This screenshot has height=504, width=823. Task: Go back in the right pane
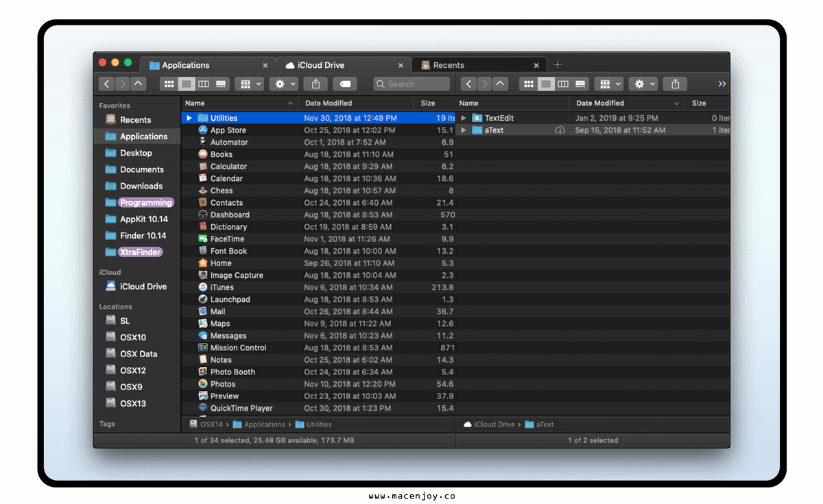(468, 84)
